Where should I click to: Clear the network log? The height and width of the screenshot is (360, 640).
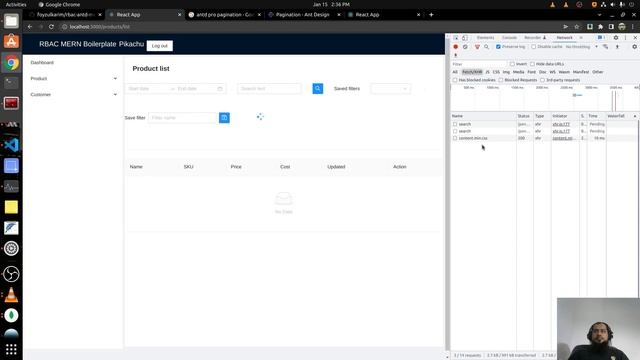pyautogui.click(x=465, y=47)
